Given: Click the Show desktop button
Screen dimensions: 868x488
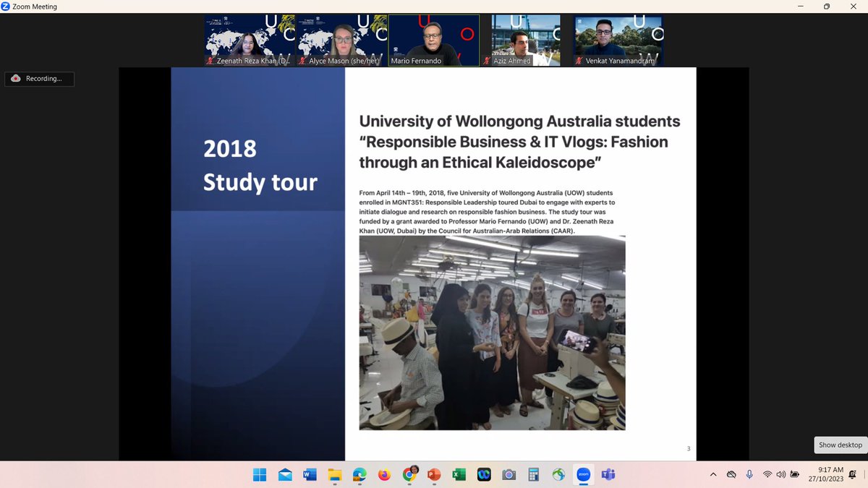Looking at the screenshot, I should 840,445.
